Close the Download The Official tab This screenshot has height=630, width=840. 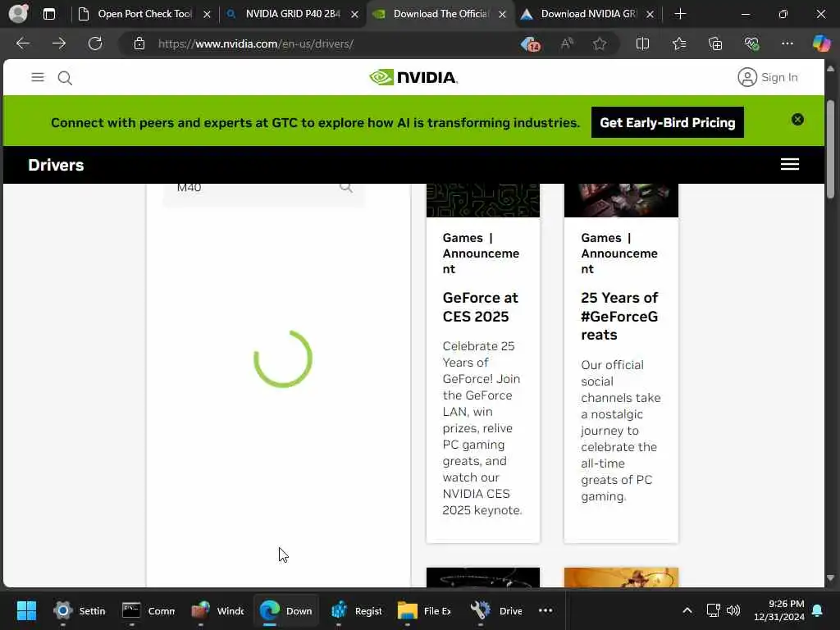coord(503,15)
